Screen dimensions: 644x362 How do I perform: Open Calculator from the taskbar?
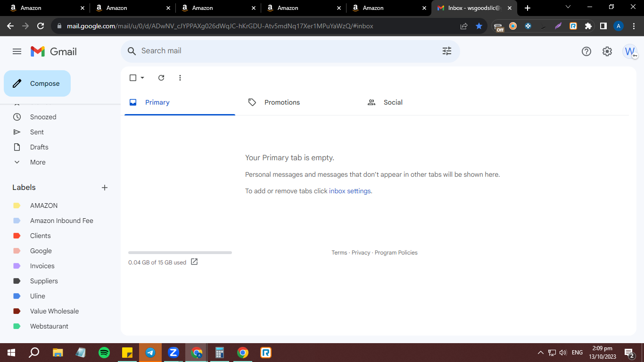pos(219,353)
